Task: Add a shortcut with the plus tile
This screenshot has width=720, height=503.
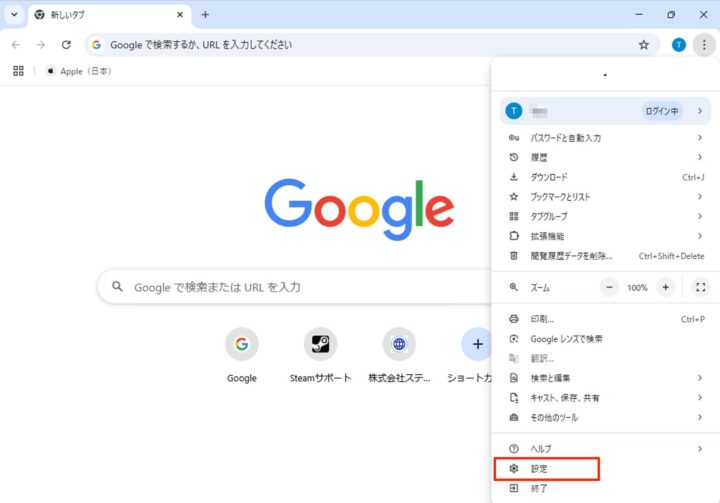Action: (478, 344)
